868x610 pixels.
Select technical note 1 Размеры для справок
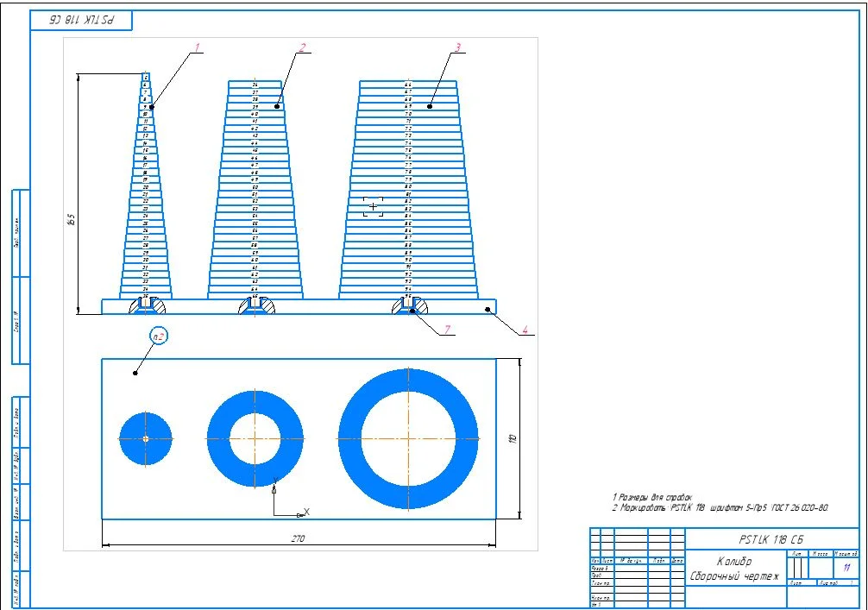tap(652, 498)
